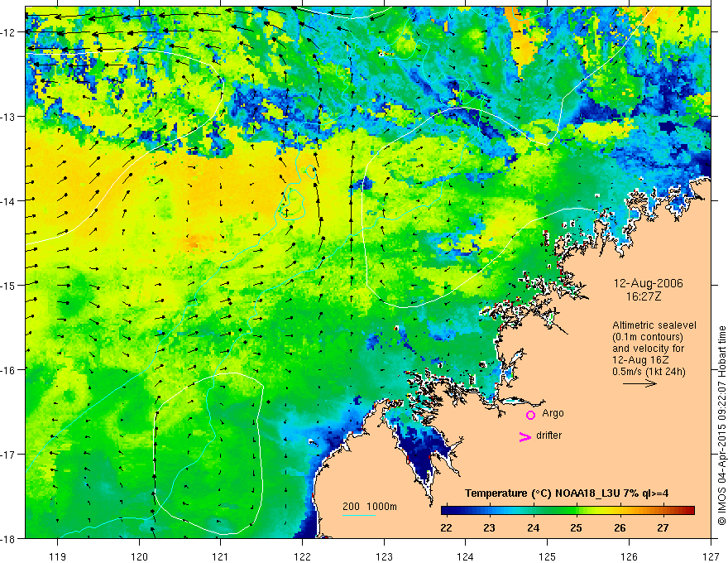Click the '200 1000m' depth label
The width and height of the screenshot is (728, 563).
(x=370, y=507)
